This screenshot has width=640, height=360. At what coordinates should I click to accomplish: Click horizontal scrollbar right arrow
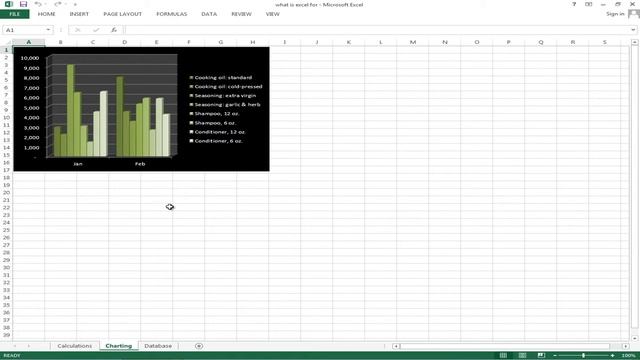coord(625,346)
